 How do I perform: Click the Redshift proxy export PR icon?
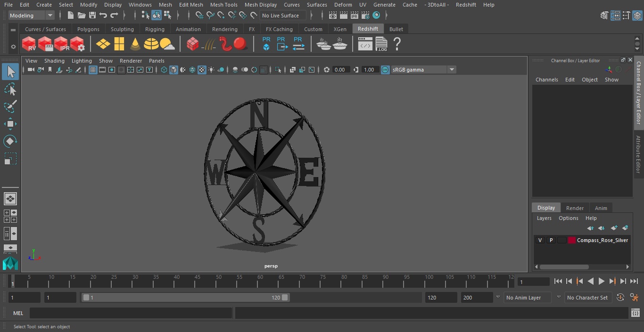point(282,44)
